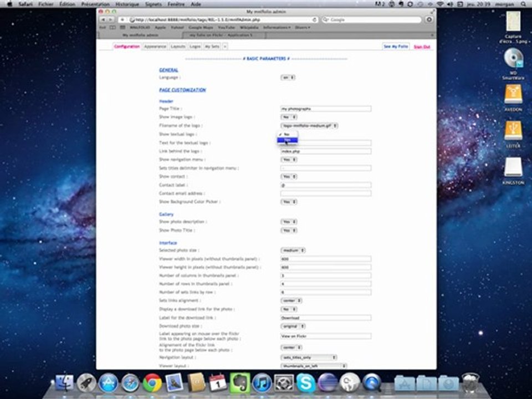Open Google Chrome from the dock

(x=152, y=383)
